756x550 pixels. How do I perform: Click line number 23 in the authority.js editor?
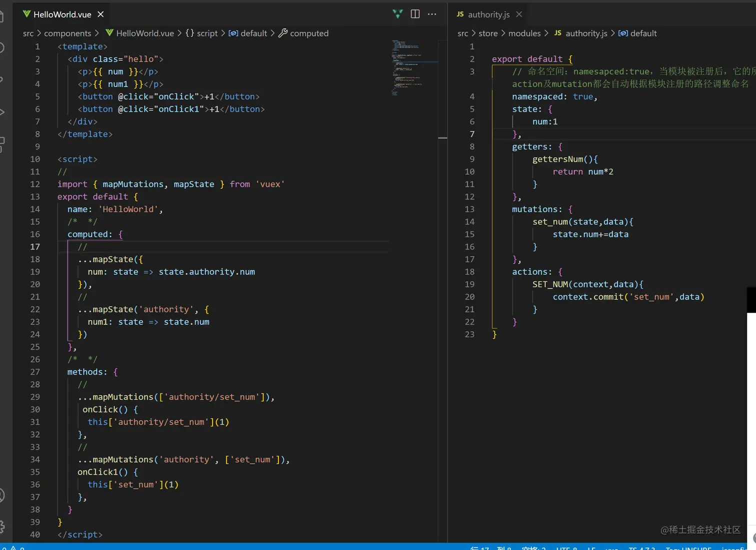pos(469,334)
